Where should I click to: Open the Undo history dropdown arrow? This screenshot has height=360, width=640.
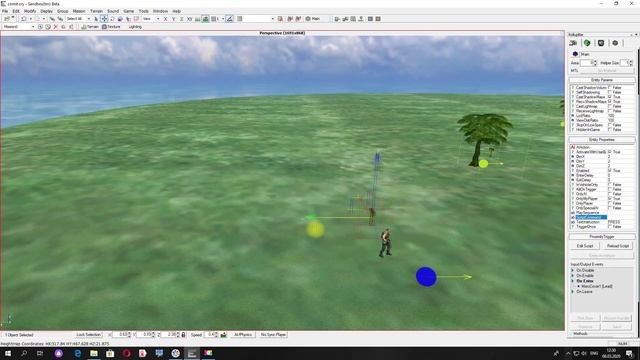[x=30, y=19]
